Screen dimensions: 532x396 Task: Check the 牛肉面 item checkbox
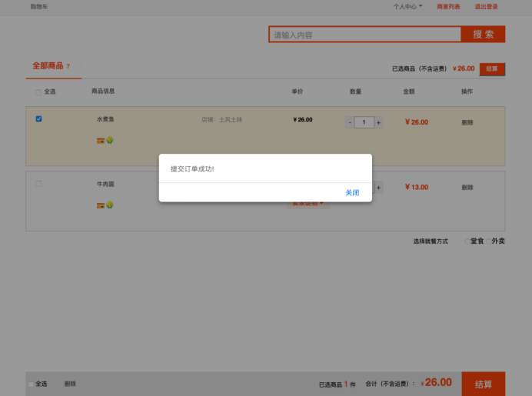[39, 184]
